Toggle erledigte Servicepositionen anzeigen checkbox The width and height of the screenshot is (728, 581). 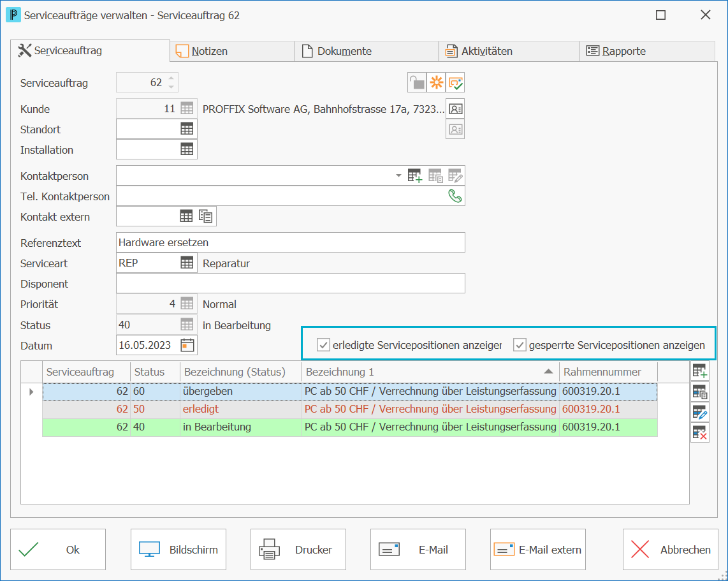point(323,345)
